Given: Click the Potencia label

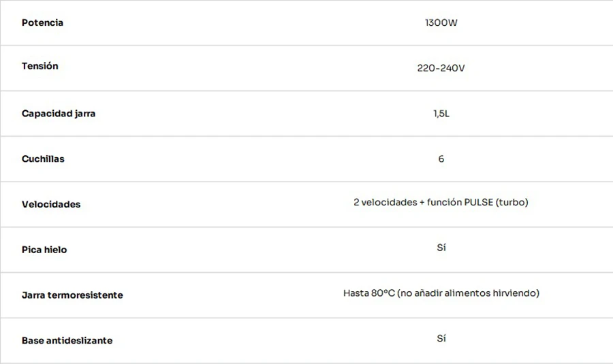Looking at the screenshot, I should coord(42,22).
